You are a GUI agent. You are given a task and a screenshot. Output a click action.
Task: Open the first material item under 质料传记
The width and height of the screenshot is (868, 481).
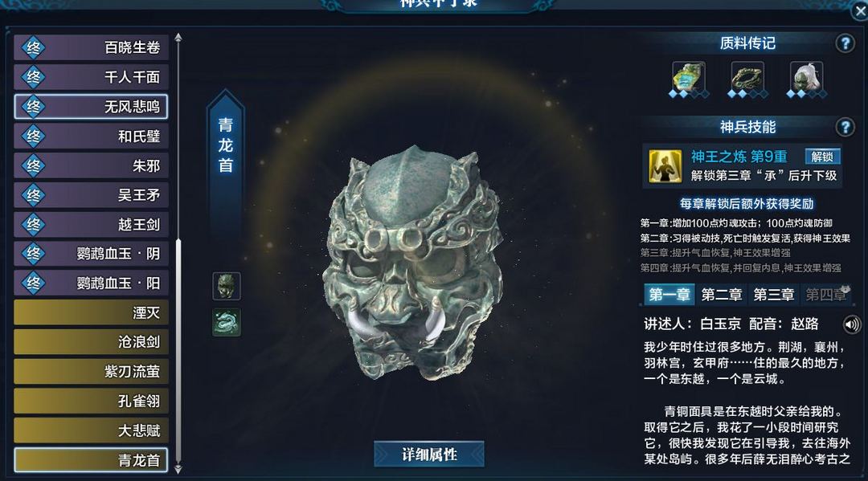[x=689, y=78]
